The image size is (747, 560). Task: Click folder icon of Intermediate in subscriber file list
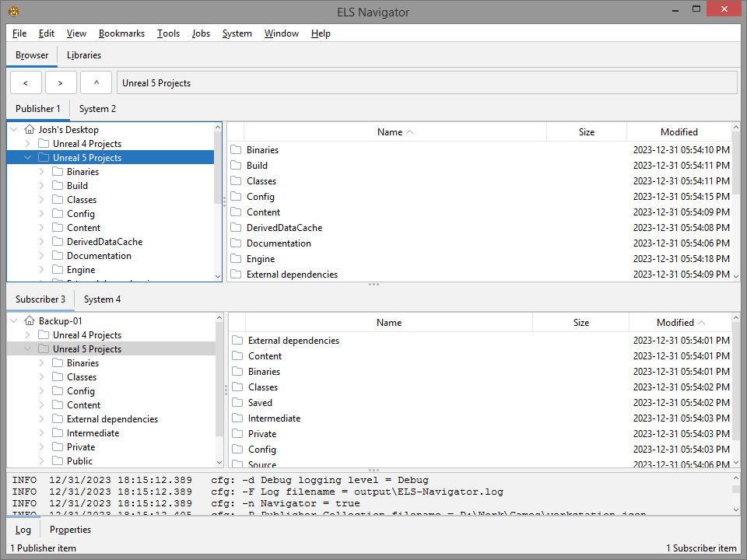pos(237,418)
